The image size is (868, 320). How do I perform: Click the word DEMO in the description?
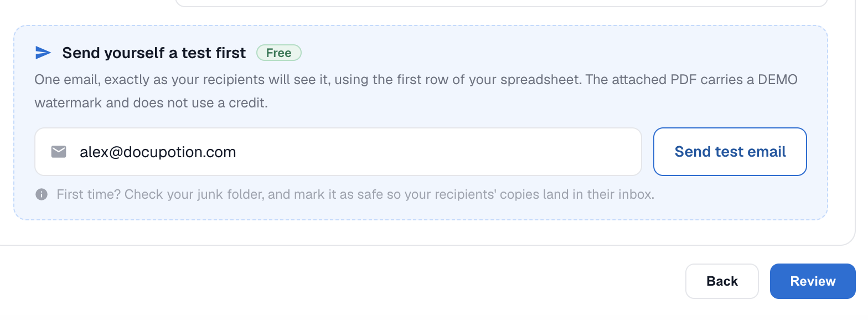[777, 79]
